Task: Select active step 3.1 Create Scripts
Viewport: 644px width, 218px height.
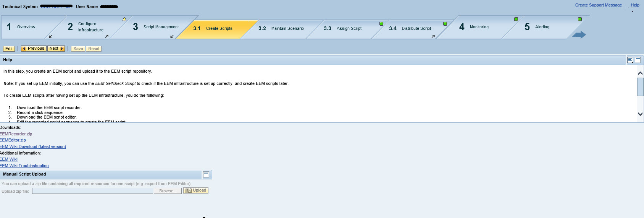Action: (x=219, y=28)
